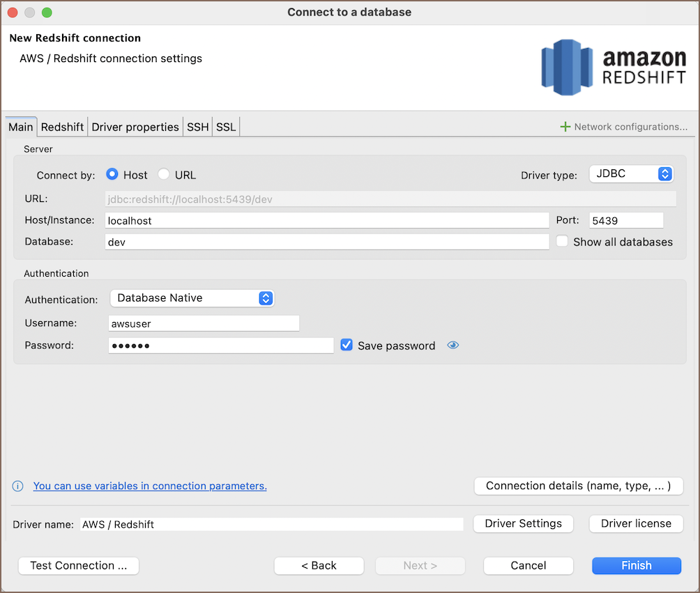Open the variables in connection parameters link
700x593 pixels.
pos(150,486)
